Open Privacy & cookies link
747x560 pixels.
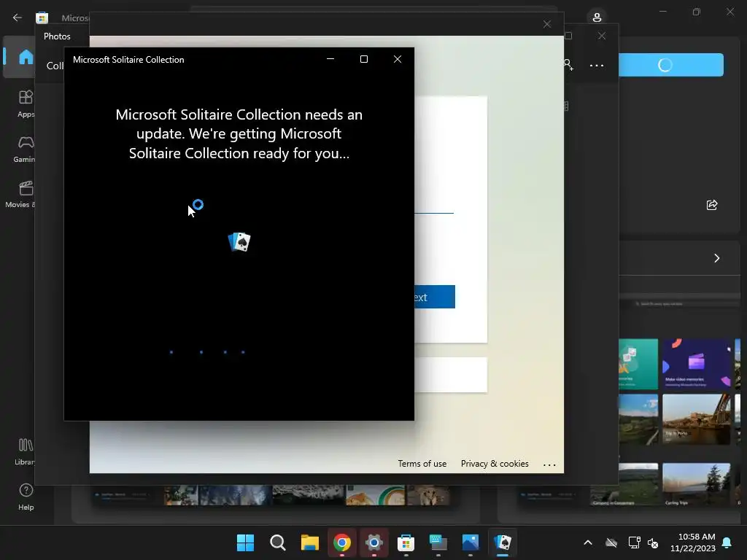coord(495,464)
